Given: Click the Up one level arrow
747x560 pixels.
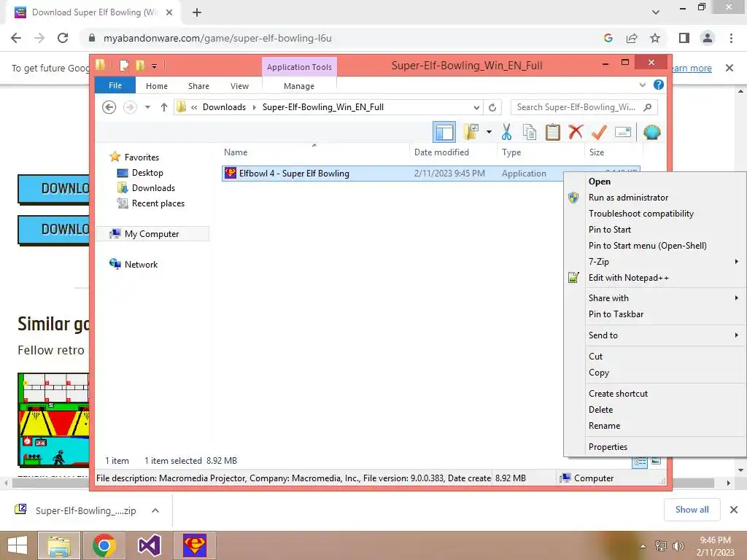Looking at the screenshot, I should click(164, 107).
